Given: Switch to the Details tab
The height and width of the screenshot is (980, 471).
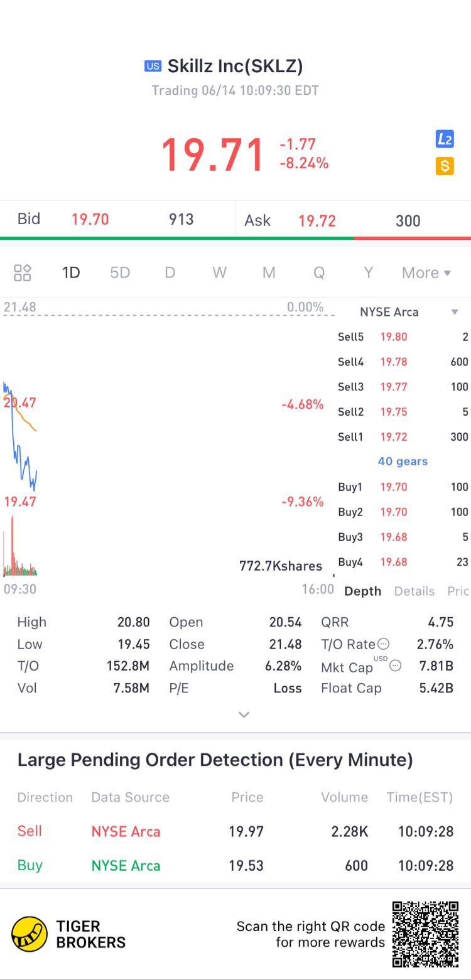Looking at the screenshot, I should [414, 591].
